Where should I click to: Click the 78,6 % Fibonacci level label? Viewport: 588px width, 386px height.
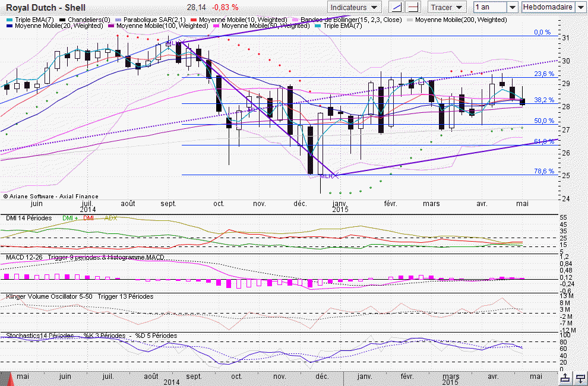point(543,172)
